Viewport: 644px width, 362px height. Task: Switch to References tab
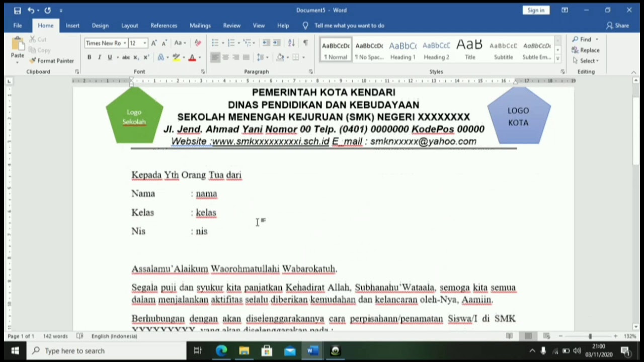click(x=164, y=26)
